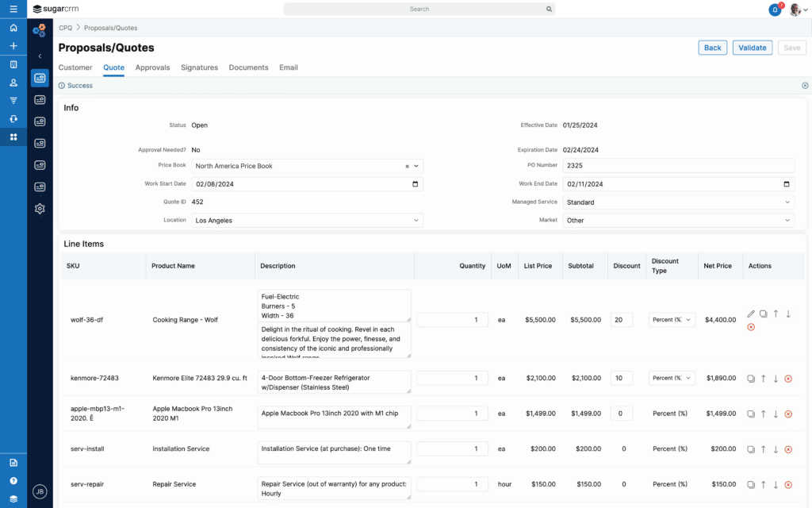Open the CPQ settings gear icon
This screenshot has height=508, width=812.
tap(40, 209)
